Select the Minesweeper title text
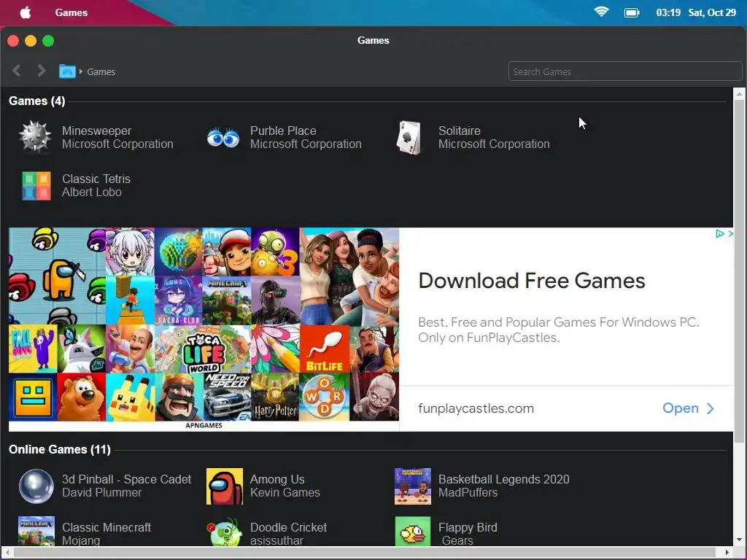This screenshot has height=560, width=747. click(97, 131)
